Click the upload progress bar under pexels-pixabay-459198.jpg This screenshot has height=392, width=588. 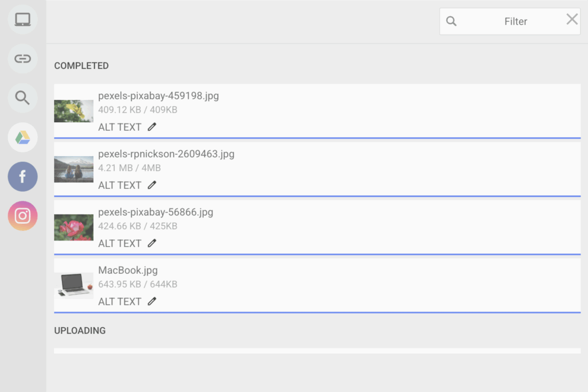(x=319, y=138)
